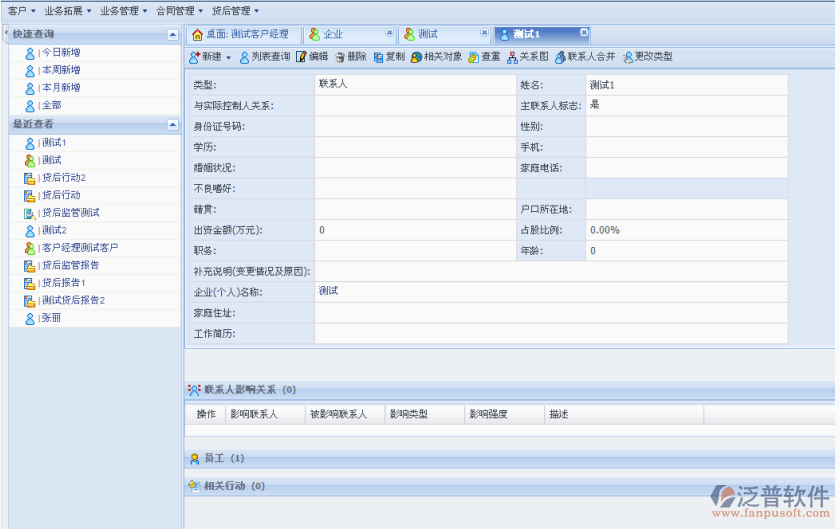The image size is (840, 529).
Task: Collapse the 最近查看 panel
Action: point(173,124)
